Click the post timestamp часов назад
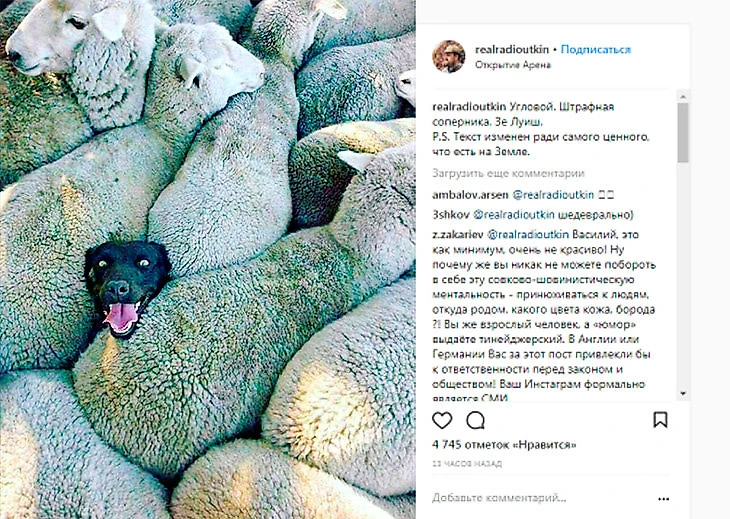This screenshot has width=730, height=519. [467, 464]
